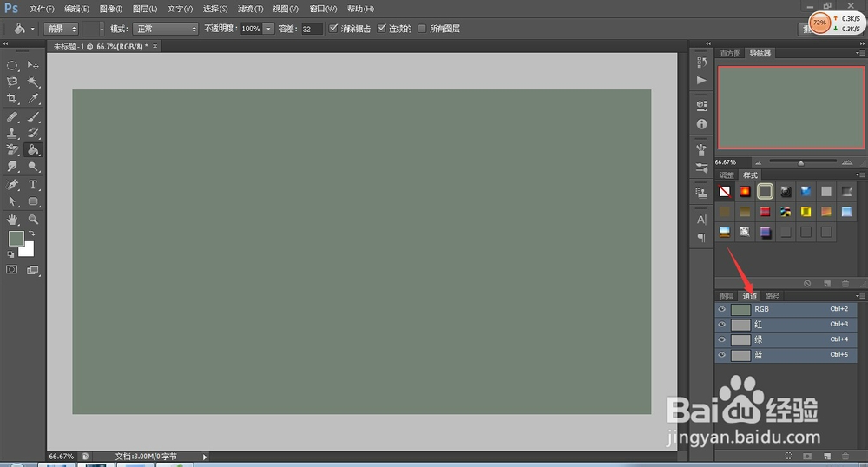This screenshot has width=868, height=467.
Task: Load channel as selection
Action: [x=789, y=456]
